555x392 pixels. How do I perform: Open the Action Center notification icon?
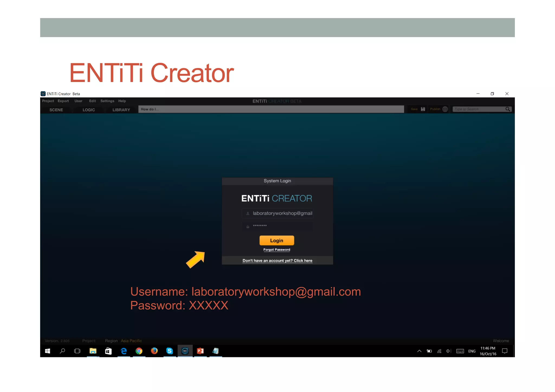coord(505,351)
